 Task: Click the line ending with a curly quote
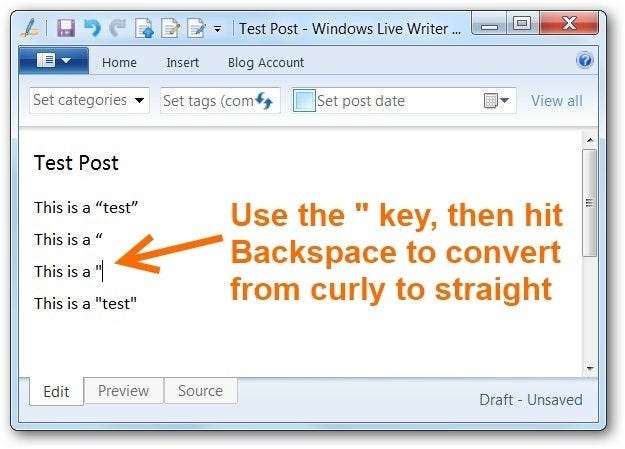(68, 240)
